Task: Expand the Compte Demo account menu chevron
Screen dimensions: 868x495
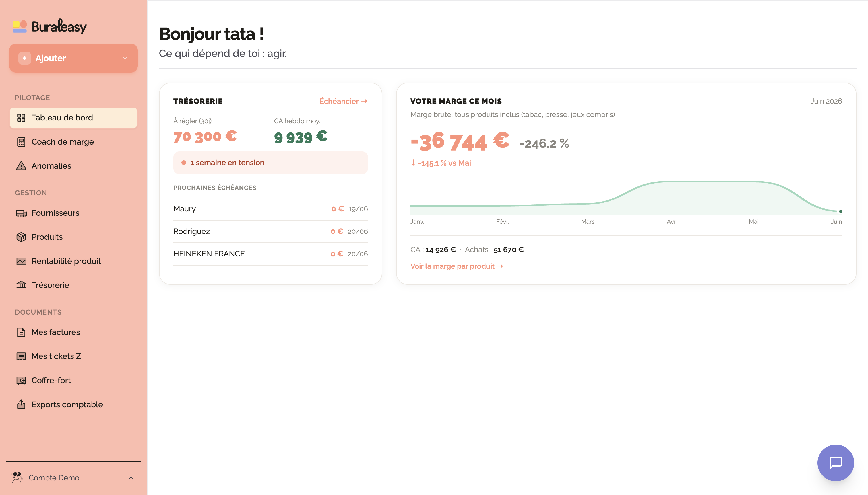Action: [x=131, y=478]
